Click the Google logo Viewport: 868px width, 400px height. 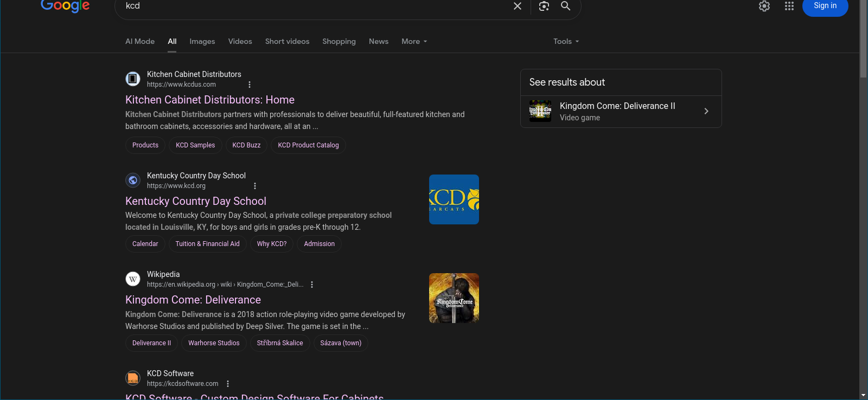tap(65, 6)
